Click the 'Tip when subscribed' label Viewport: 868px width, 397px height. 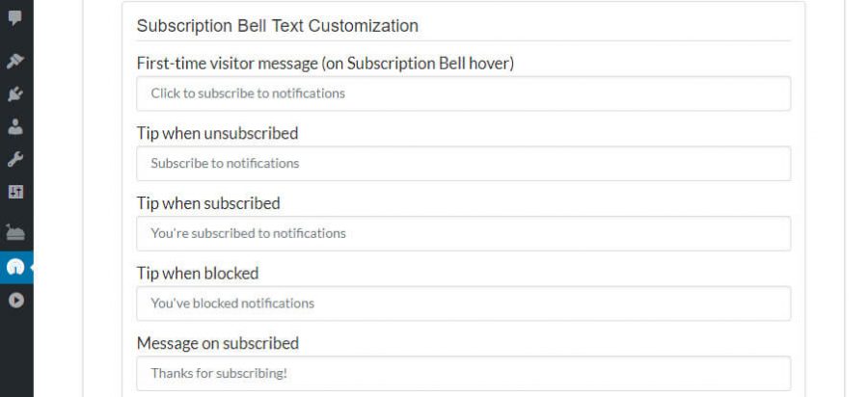pos(208,203)
